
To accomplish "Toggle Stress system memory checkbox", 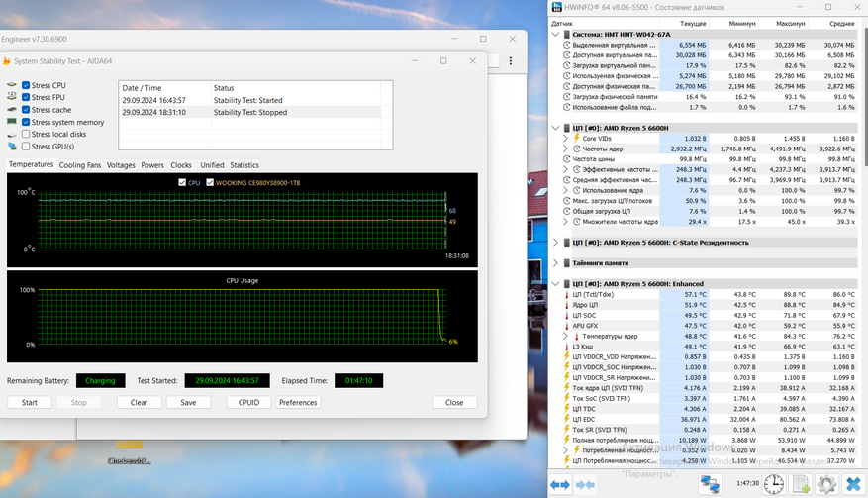I will coord(26,122).
